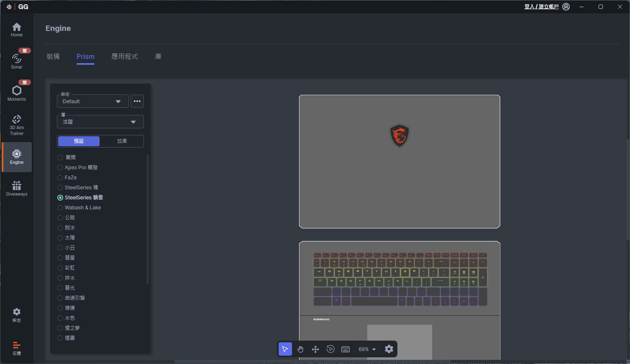630x364 pixels.
Task: Switch to the 裝備 tab
Action: [53, 56]
